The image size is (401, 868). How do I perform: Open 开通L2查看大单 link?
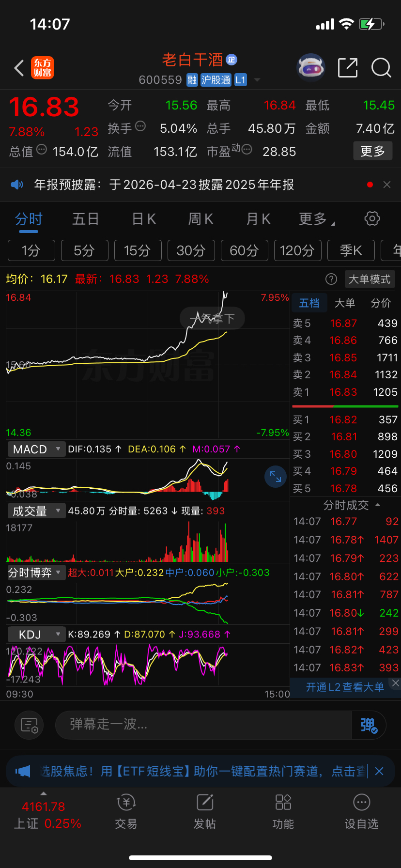click(x=345, y=687)
